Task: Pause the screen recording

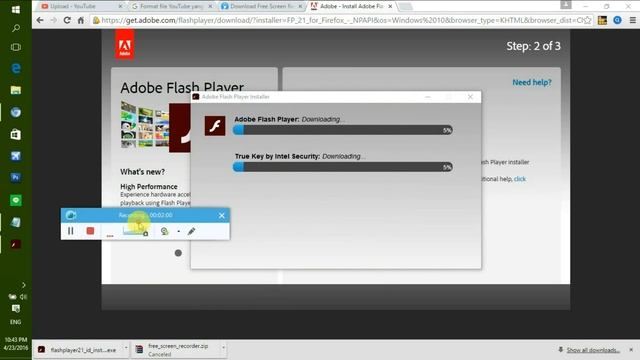Action: coord(71,231)
